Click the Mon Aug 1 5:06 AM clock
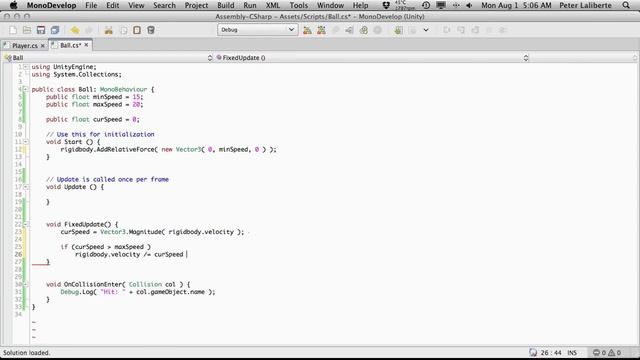 pos(516,5)
